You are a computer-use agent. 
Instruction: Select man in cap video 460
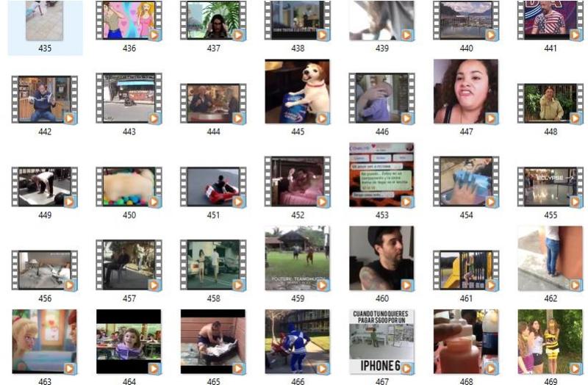point(381,258)
